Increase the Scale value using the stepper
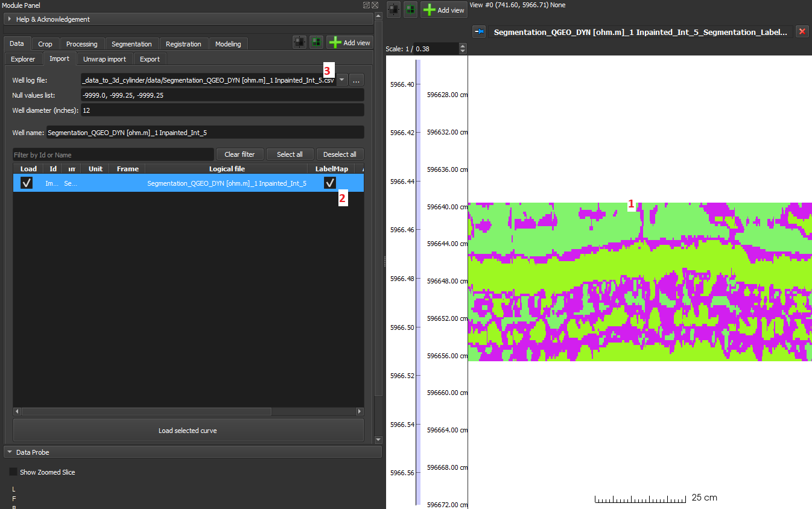This screenshot has width=812, height=509. pos(462,46)
